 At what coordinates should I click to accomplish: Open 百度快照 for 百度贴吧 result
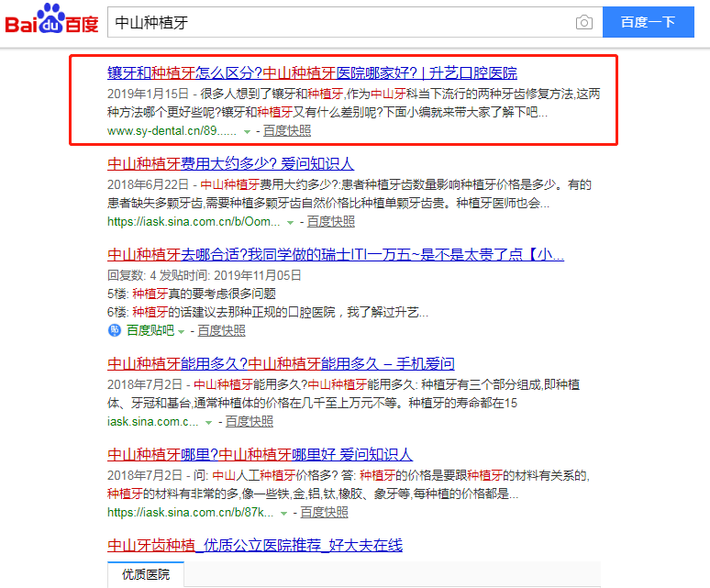pos(221,331)
